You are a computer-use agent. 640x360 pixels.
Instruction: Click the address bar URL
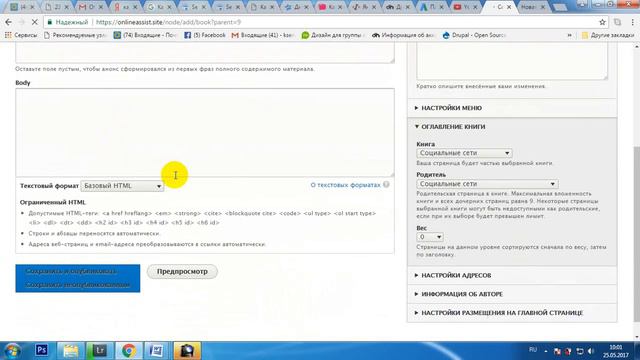click(168, 22)
